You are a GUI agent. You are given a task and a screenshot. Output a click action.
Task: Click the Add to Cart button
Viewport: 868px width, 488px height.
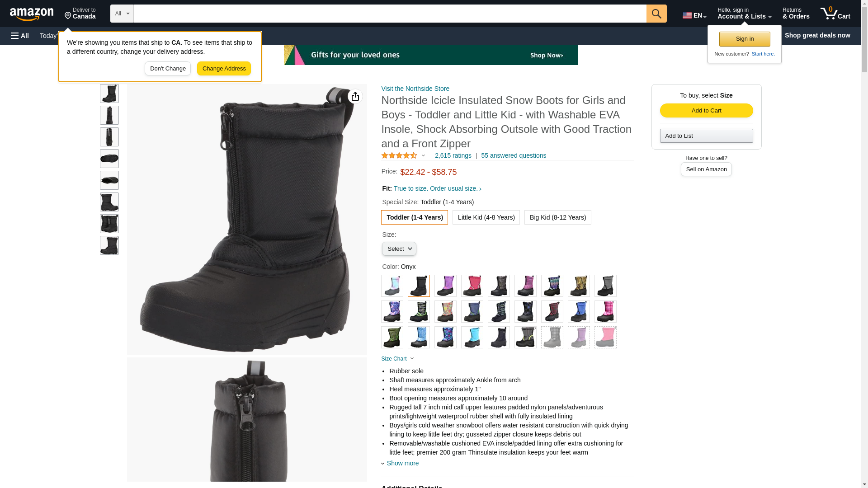pos(706,111)
